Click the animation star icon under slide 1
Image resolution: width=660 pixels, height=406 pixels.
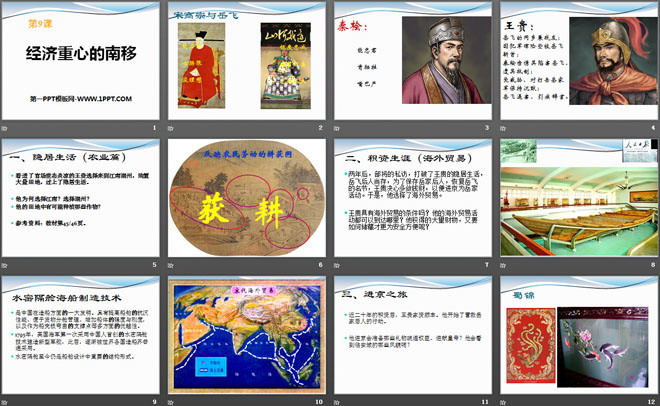pyautogui.click(x=4, y=128)
